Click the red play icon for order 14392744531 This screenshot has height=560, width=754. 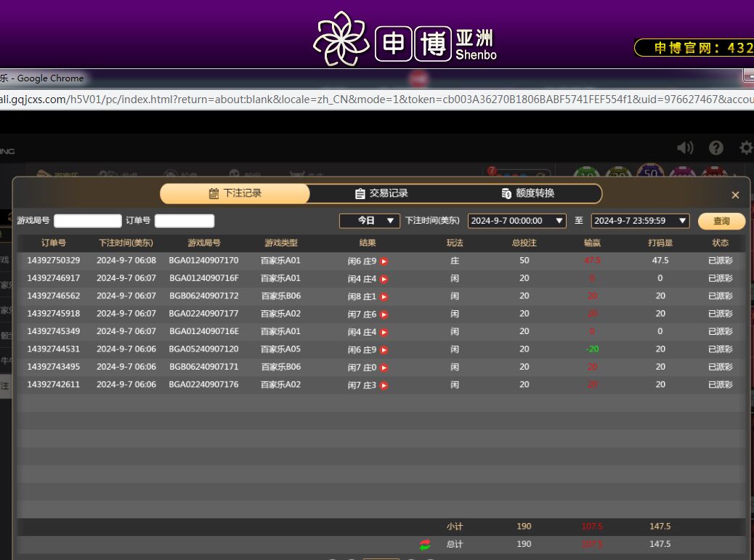tap(384, 349)
